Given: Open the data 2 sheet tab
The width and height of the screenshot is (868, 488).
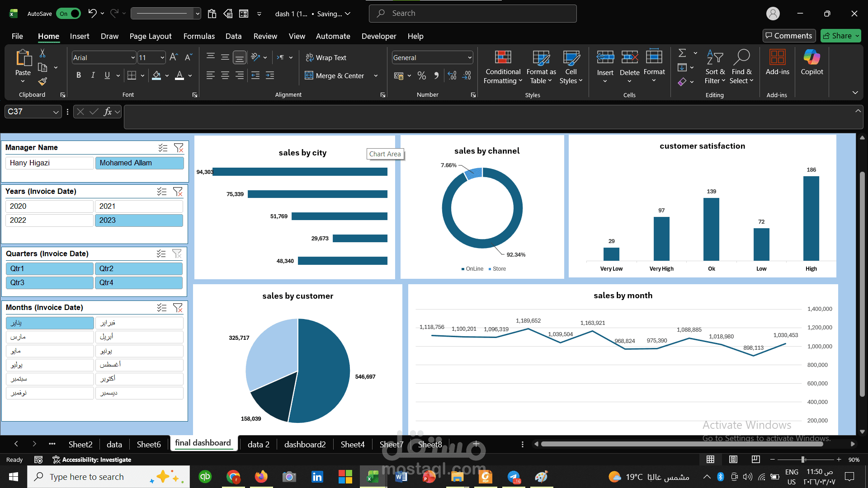Looking at the screenshot, I should (259, 444).
